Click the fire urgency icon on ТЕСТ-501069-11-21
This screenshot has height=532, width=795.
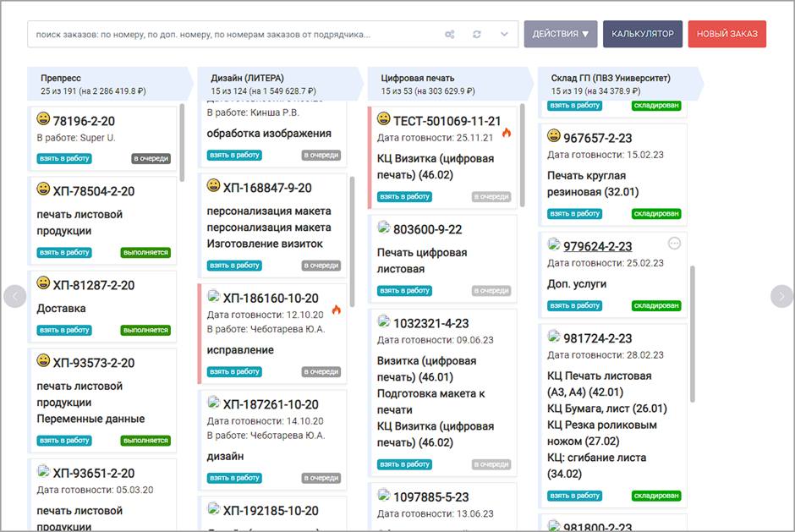pyautogui.click(x=507, y=133)
